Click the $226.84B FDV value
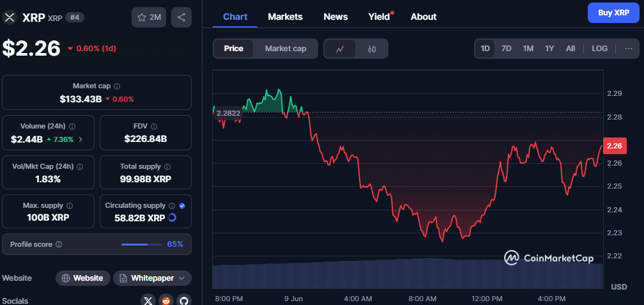This screenshot has height=305, width=644. coord(146,139)
